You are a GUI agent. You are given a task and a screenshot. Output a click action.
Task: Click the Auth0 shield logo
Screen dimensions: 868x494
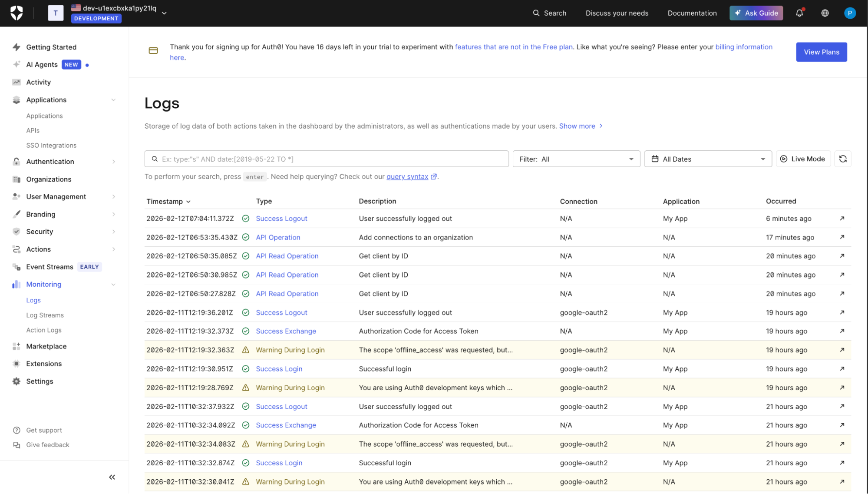point(17,13)
